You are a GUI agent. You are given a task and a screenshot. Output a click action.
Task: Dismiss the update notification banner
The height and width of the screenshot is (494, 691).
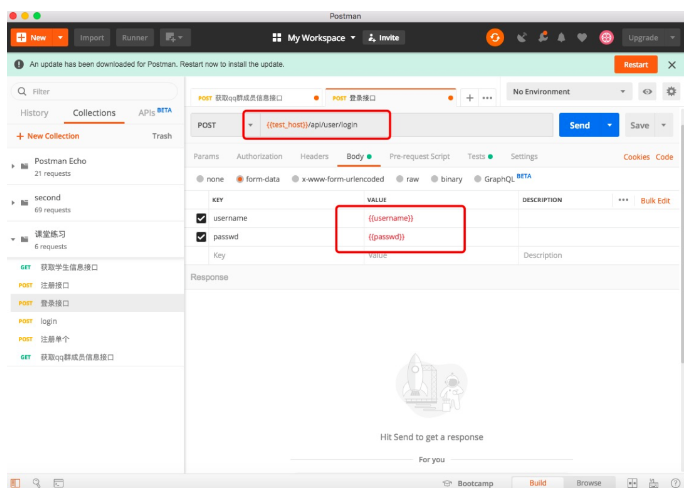click(x=672, y=65)
